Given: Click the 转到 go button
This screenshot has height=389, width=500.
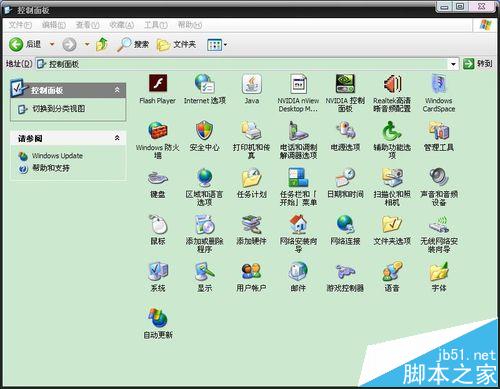Looking at the screenshot, I should [478, 64].
